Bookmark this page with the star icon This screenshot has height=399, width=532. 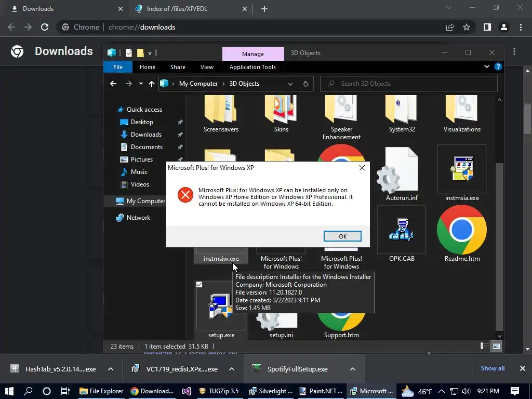[467, 27]
